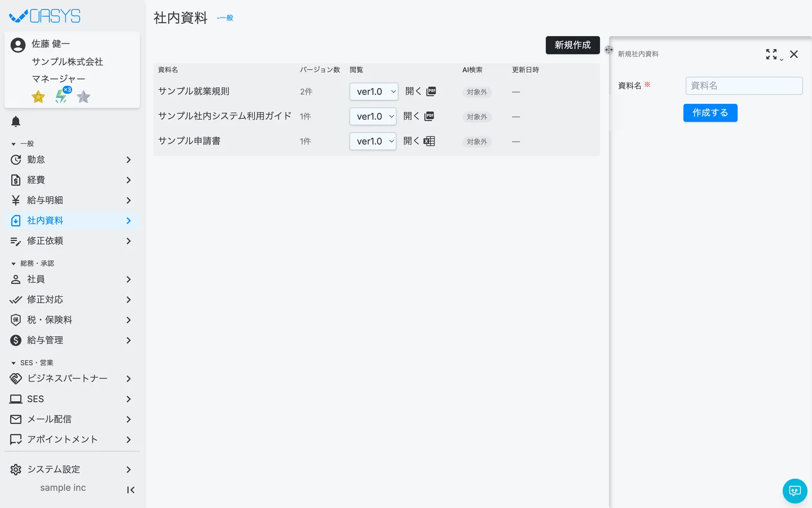Open ビジネスパートナー menu
812x508 pixels.
tap(72, 379)
